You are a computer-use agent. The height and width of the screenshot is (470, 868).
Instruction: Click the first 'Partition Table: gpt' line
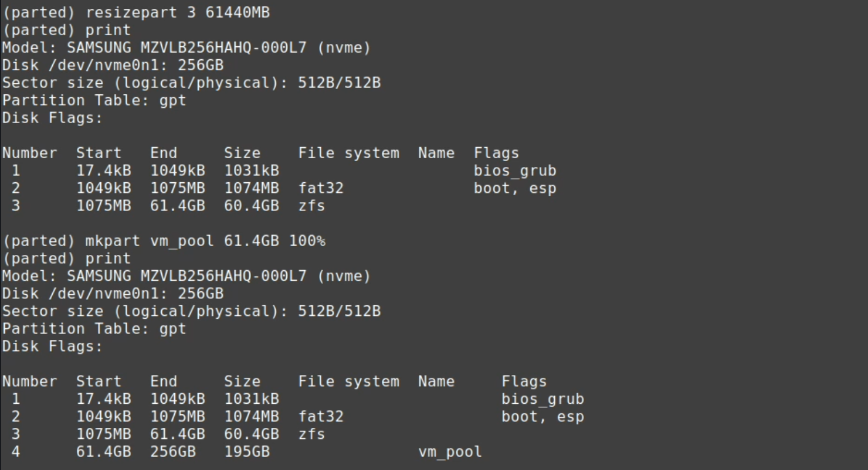94,100
